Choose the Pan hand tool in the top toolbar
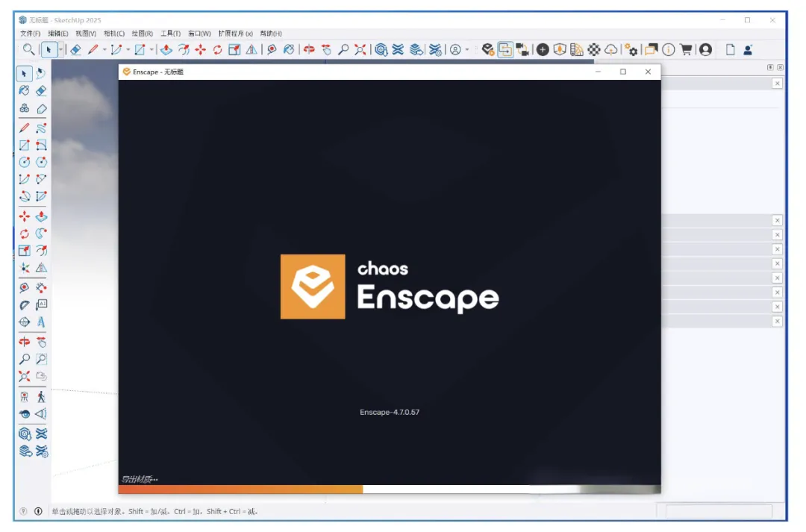Image resolution: width=806 pixels, height=532 pixels. (x=326, y=49)
